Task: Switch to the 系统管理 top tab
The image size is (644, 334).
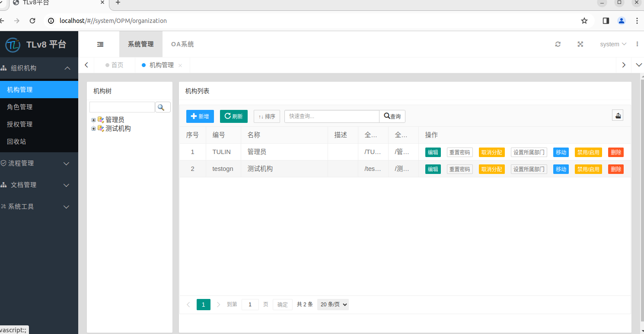Action: (x=141, y=44)
